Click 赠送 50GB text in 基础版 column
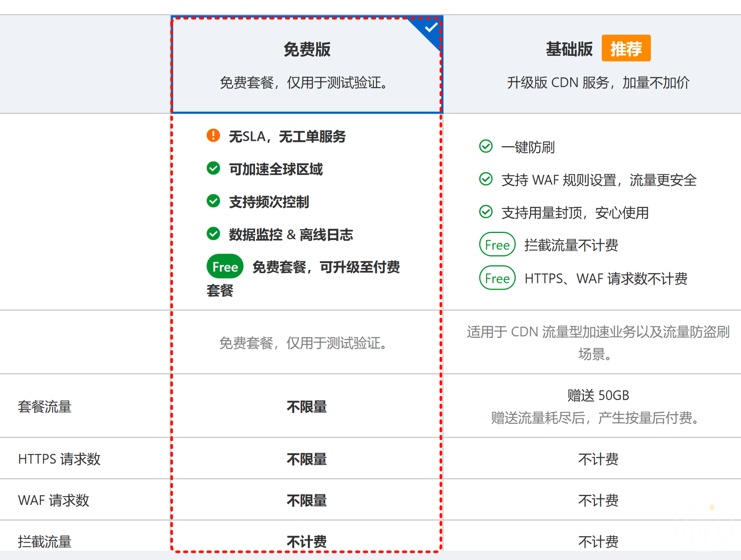The height and width of the screenshot is (560, 741). [598, 395]
